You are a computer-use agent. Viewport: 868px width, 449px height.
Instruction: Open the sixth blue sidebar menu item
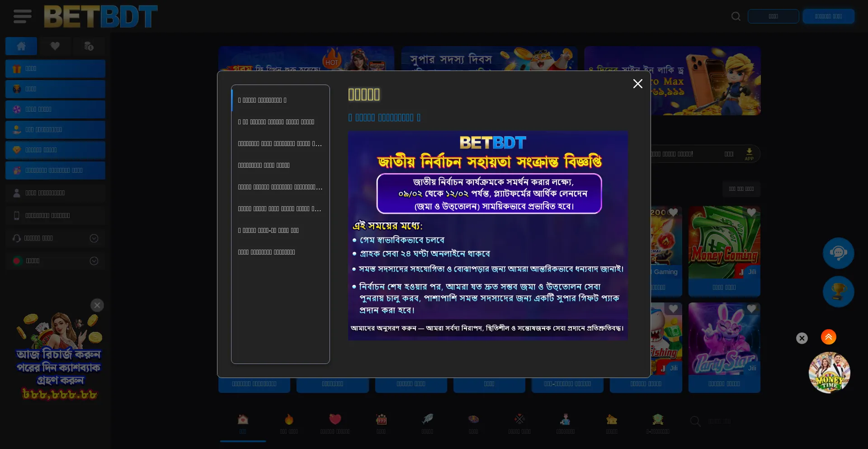tap(55, 170)
